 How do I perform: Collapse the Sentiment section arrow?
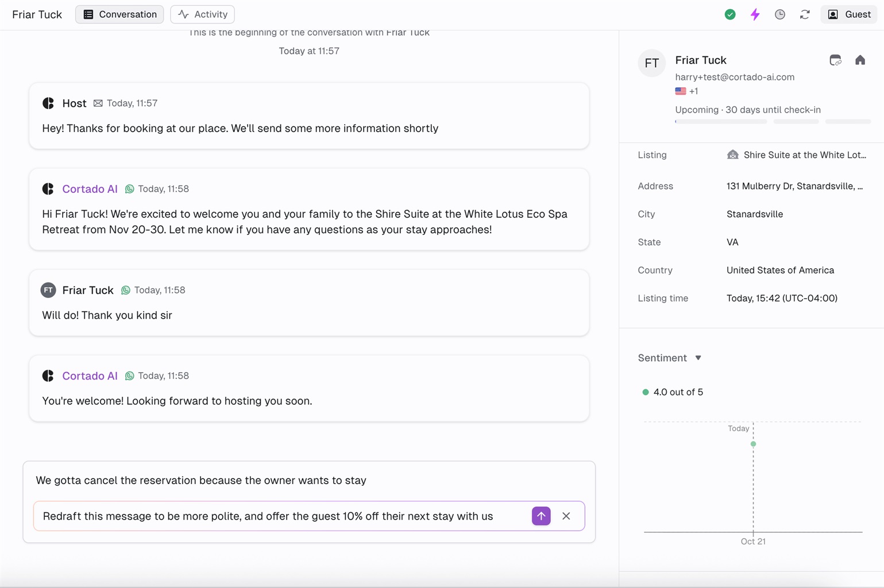pyautogui.click(x=698, y=358)
